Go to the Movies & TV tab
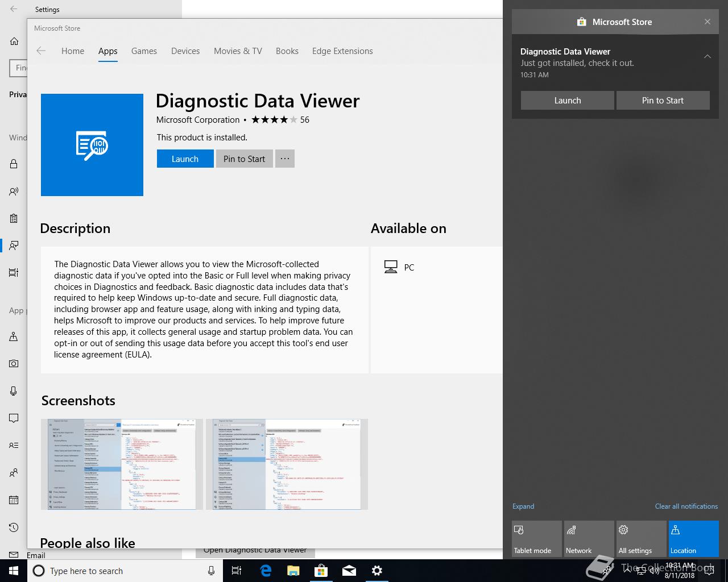This screenshot has width=728, height=582. coord(238,51)
